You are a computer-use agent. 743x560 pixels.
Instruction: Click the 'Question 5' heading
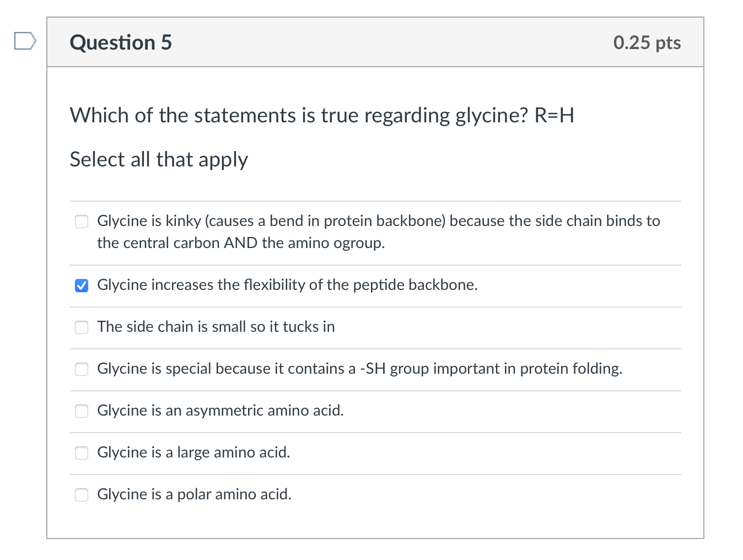coord(121,42)
